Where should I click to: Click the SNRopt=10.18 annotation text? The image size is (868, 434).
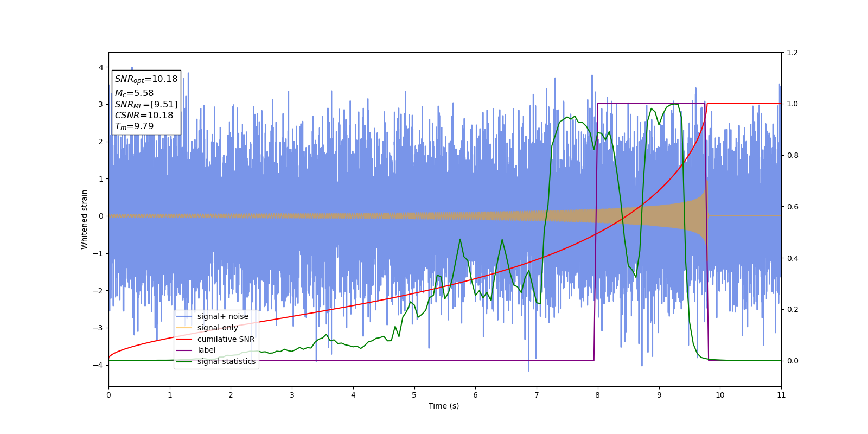pos(146,79)
